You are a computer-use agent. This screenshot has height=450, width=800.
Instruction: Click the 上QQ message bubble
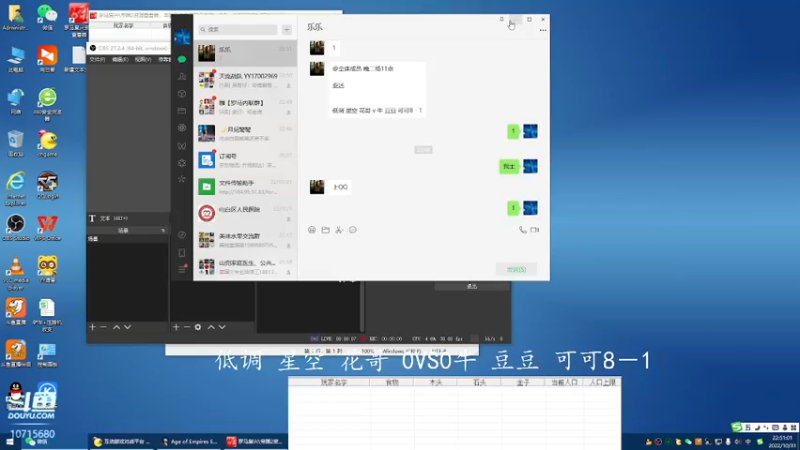340,187
